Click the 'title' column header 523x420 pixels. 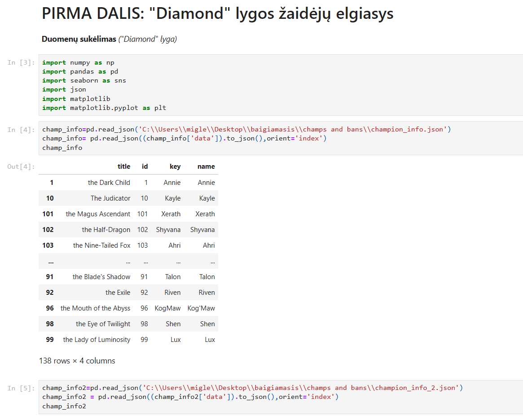coord(123,166)
